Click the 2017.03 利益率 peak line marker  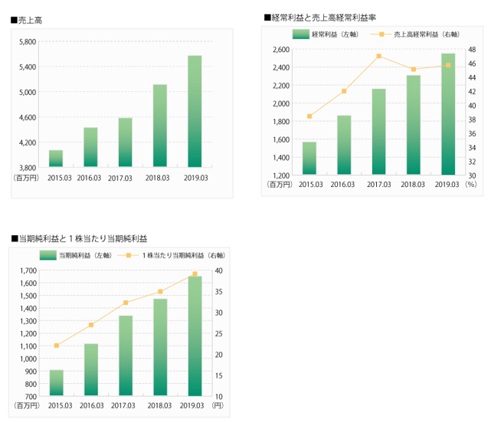(378, 56)
